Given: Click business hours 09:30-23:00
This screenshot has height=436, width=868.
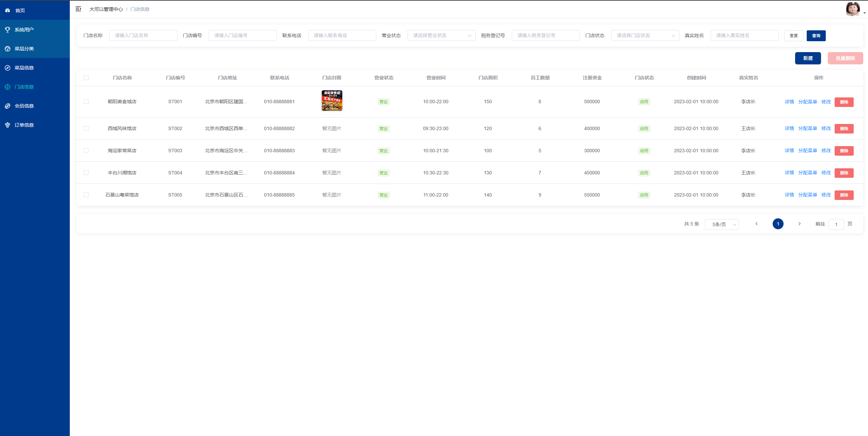Looking at the screenshot, I should pyautogui.click(x=436, y=128).
